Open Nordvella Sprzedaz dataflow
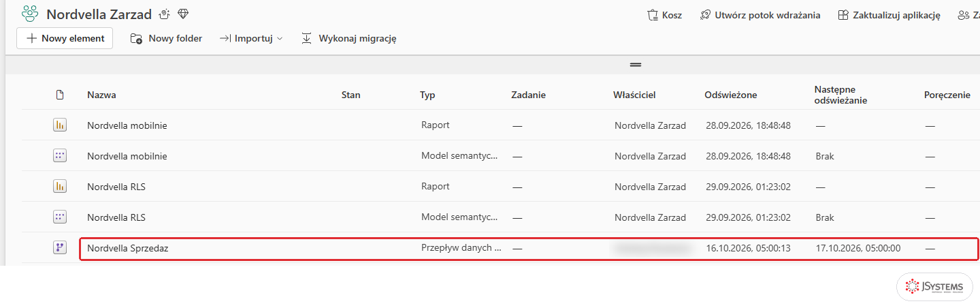 (x=127, y=248)
